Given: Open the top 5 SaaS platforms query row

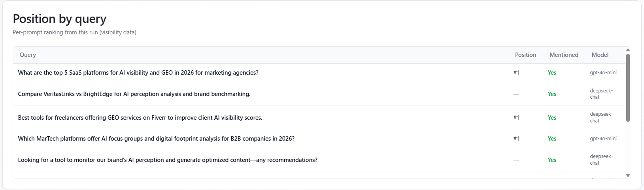Looking at the screenshot, I should (x=138, y=73).
